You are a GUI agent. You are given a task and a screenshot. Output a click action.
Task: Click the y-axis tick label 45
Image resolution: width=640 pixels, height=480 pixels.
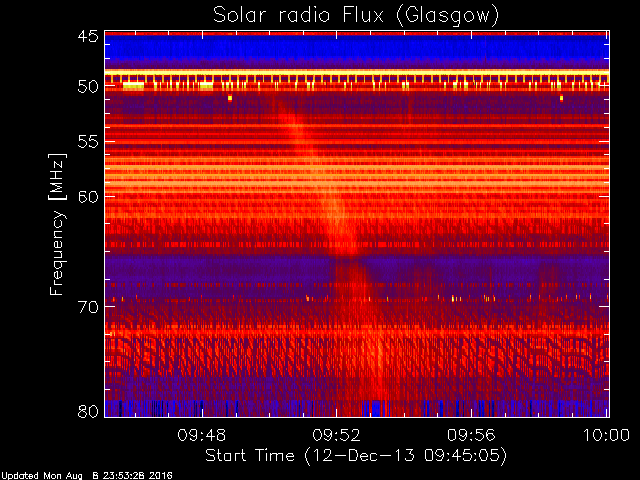click(88, 37)
